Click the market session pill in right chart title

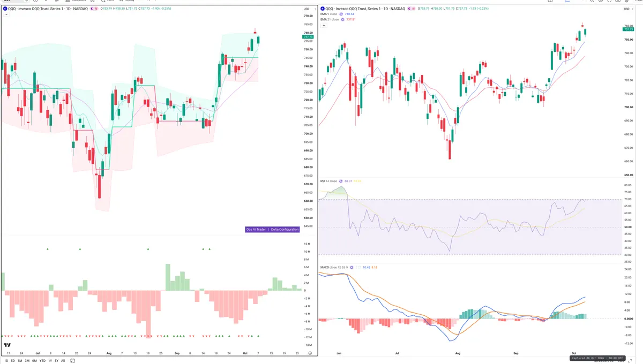pos(410,9)
